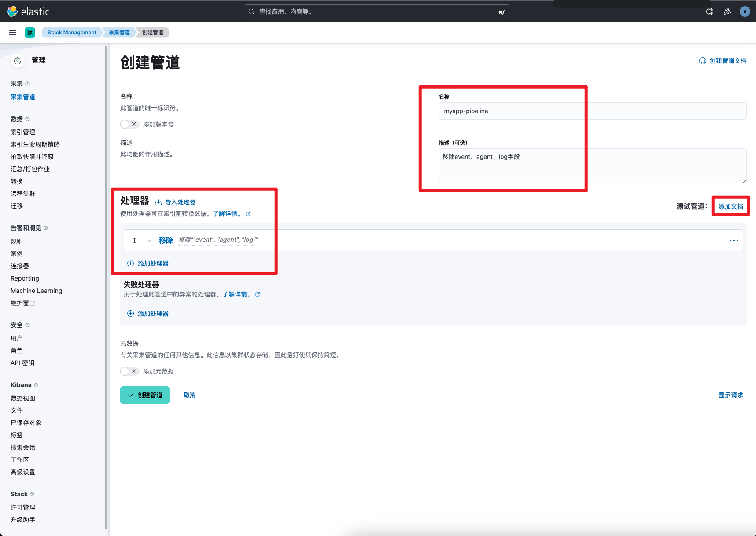Image resolution: width=756 pixels, height=536 pixels.
Task: Open 已保存对象 in the sidebar
Action: point(26,423)
